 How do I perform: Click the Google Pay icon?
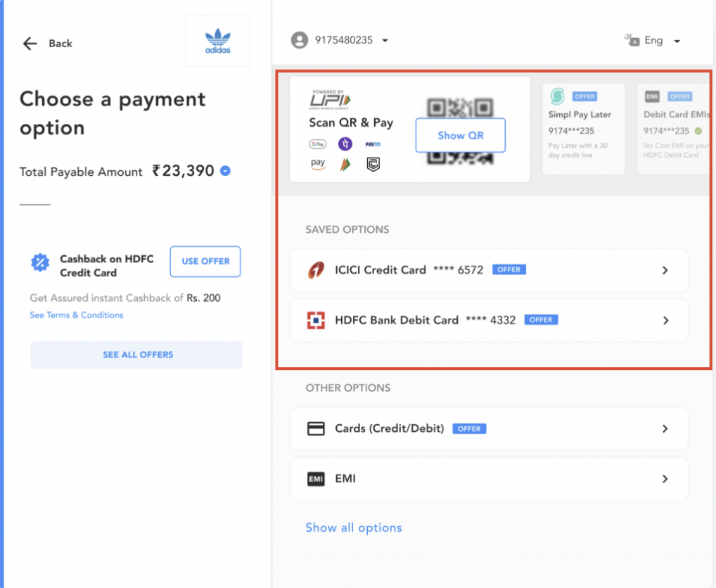coord(318,144)
